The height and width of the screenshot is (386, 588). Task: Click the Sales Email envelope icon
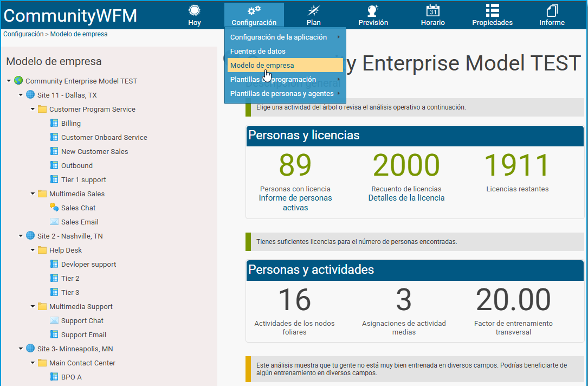54,222
